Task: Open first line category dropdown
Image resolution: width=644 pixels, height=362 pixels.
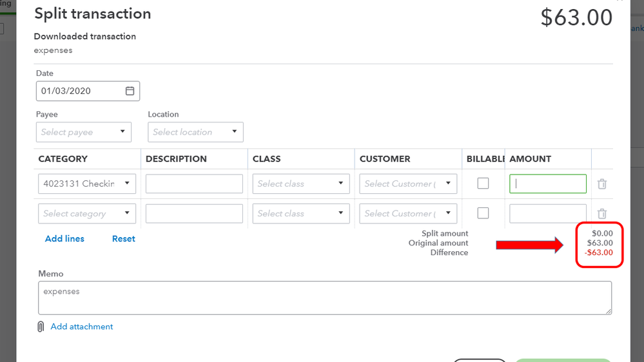Action: click(127, 184)
